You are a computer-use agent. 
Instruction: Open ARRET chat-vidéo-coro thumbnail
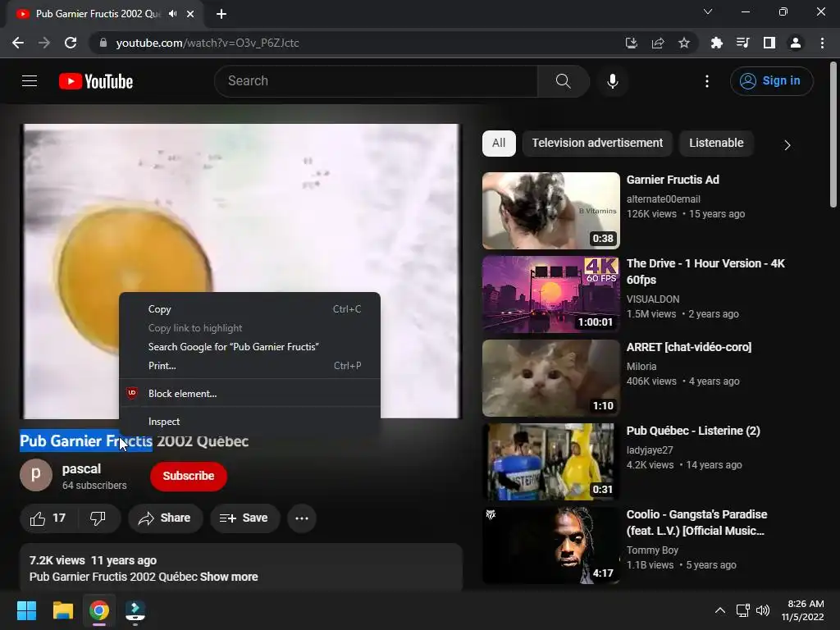click(x=551, y=377)
